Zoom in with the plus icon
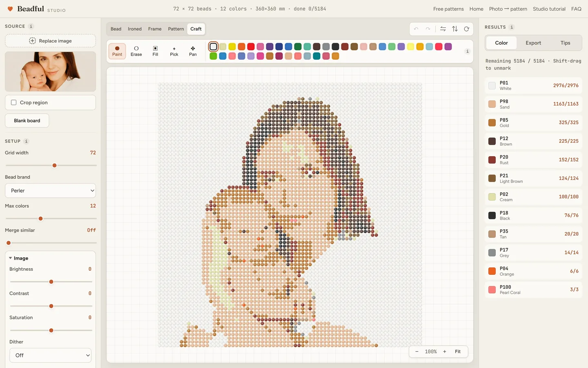The height and width of the screenshot is (368, 588). (x=445, y=352)
